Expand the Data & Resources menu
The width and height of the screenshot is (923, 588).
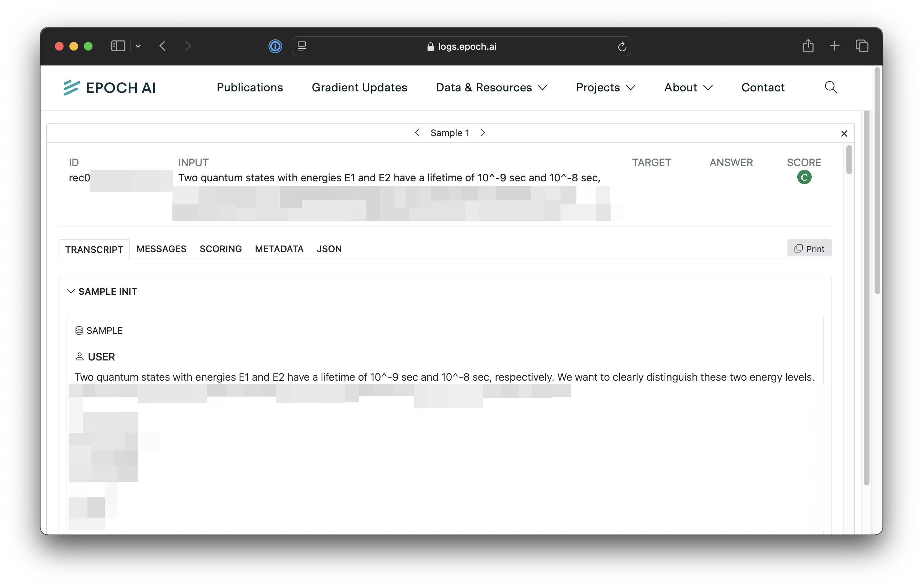tap(491, 88)
